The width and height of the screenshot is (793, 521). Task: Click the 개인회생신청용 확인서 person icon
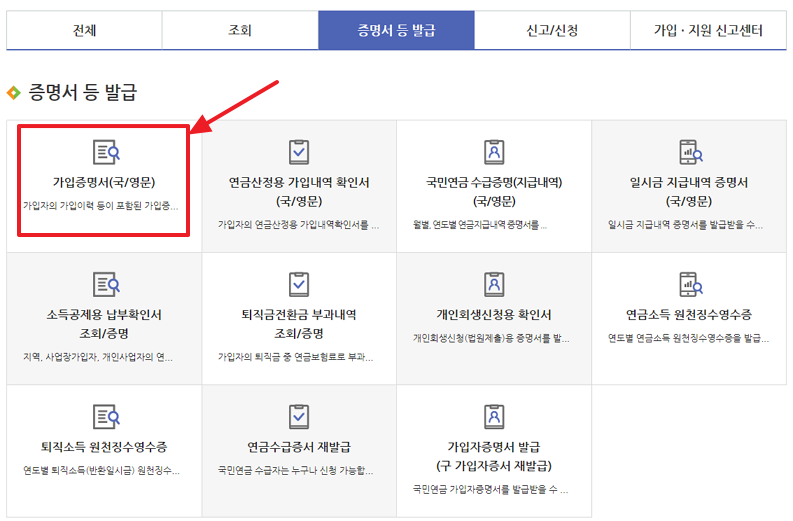[x=494, y=284]
